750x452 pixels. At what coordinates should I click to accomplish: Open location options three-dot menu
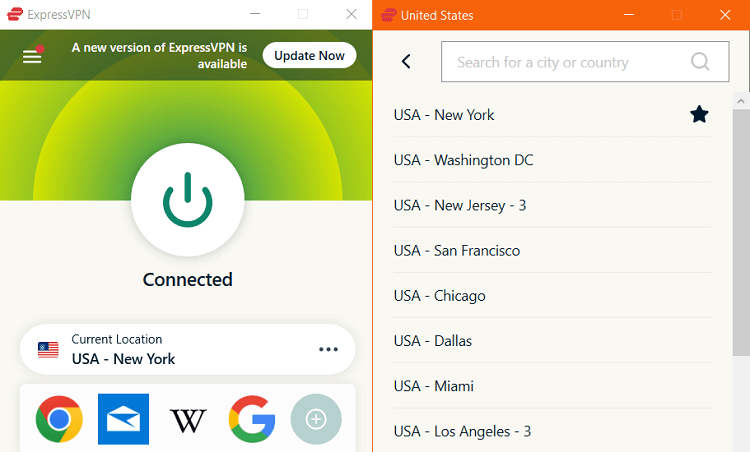coord(328,350)
